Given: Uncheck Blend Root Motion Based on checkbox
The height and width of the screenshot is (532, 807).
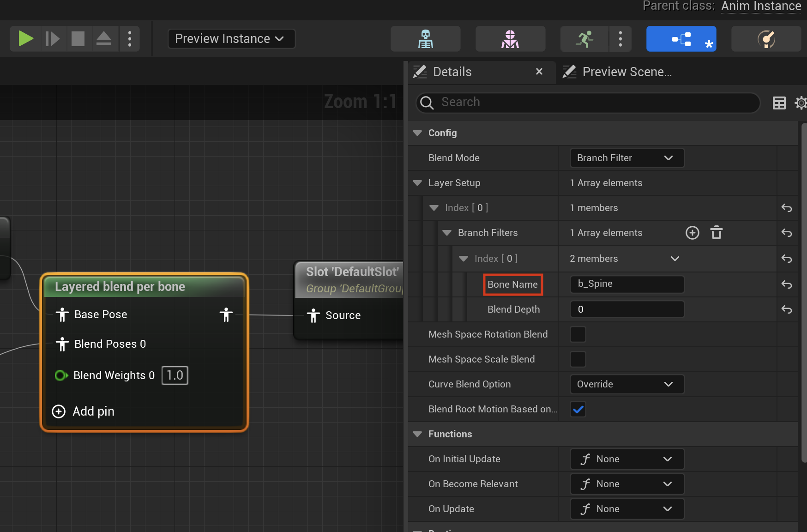Looking at the screenshot, I should (578, 409).
